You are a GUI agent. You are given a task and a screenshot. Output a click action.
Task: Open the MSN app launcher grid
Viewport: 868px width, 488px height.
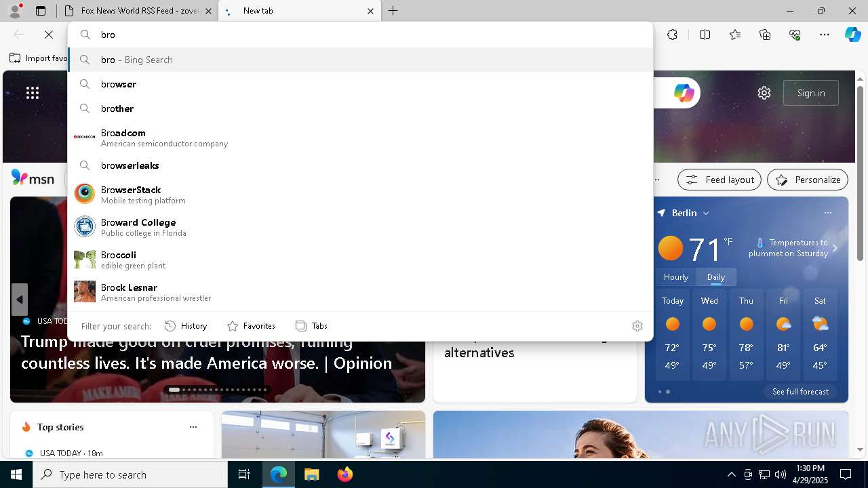point(33,93)
